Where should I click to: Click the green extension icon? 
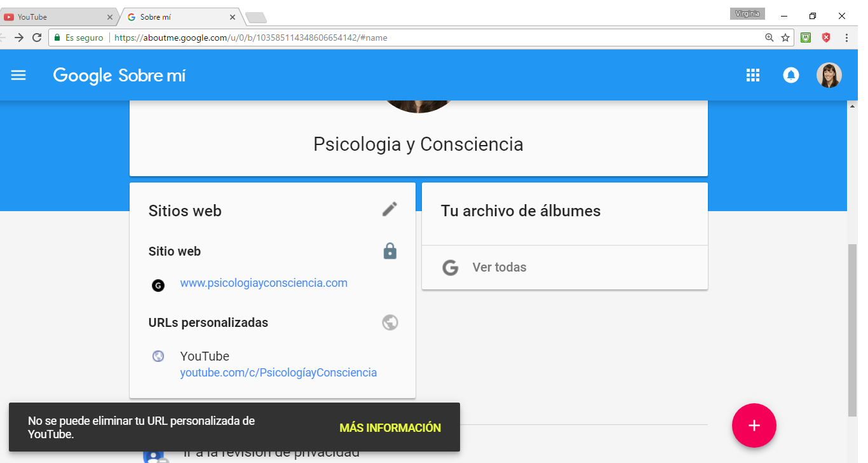coord(806,38)
